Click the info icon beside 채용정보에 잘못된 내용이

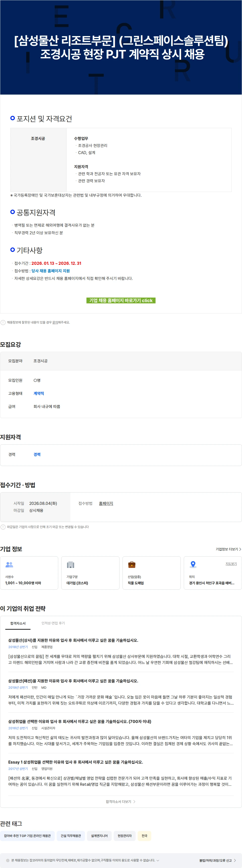coord(3,323)
